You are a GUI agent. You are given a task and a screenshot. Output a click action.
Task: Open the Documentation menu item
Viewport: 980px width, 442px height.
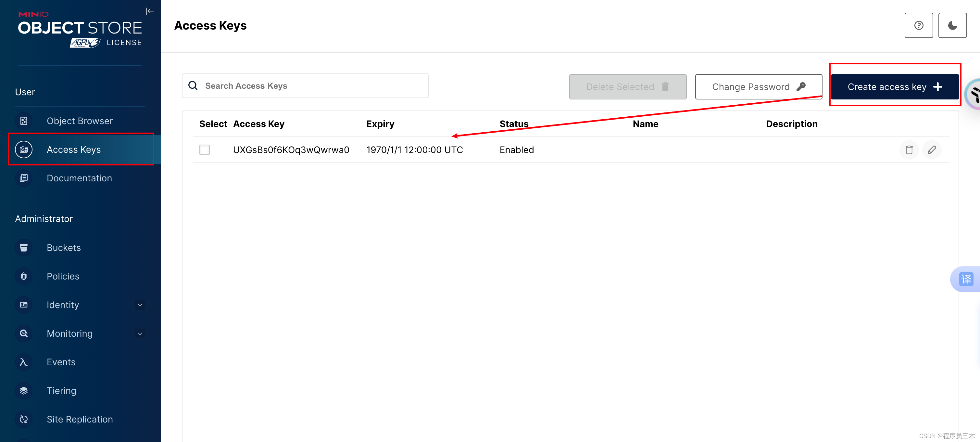[x=79, y=177]
